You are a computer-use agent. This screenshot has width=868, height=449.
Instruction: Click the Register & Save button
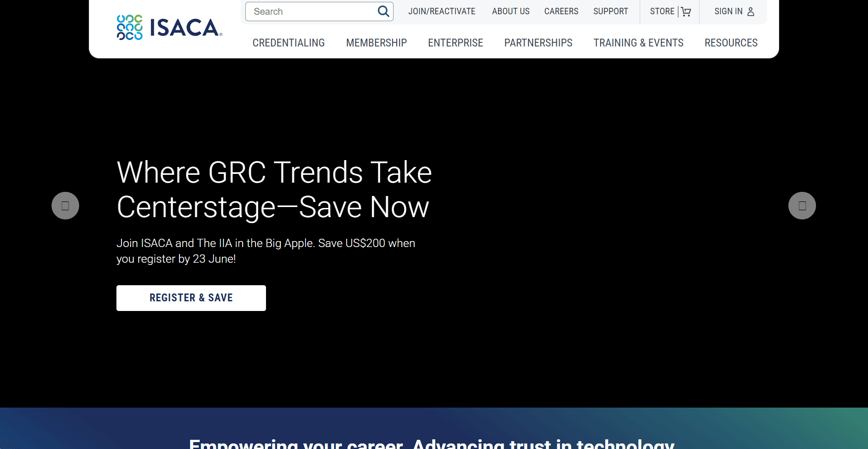[x=191, y=298]
